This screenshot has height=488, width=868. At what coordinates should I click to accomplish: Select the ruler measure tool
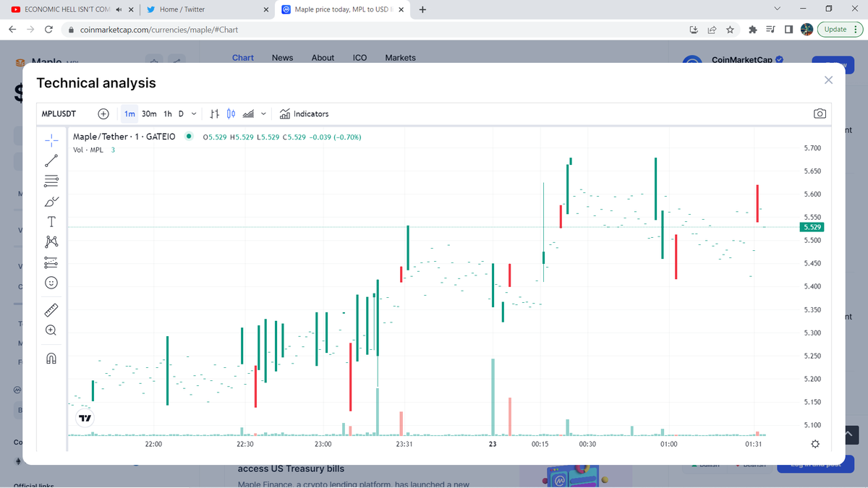[x=51, y=309]
